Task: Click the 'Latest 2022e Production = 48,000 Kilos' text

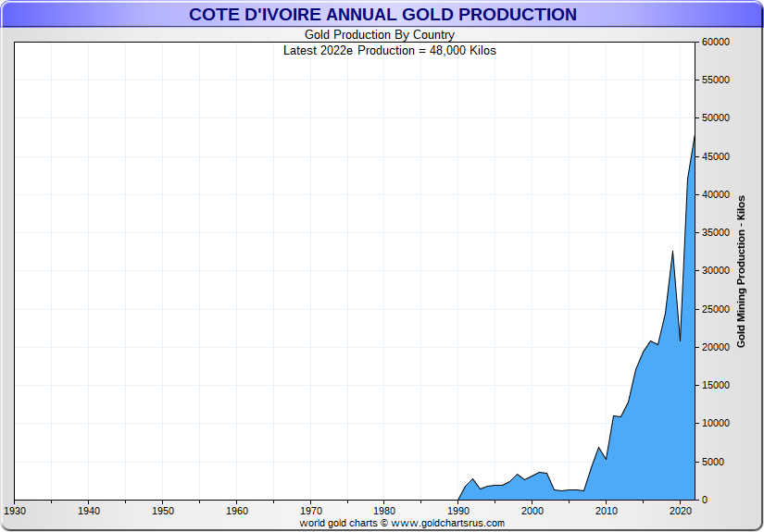Action: [389, 51]
